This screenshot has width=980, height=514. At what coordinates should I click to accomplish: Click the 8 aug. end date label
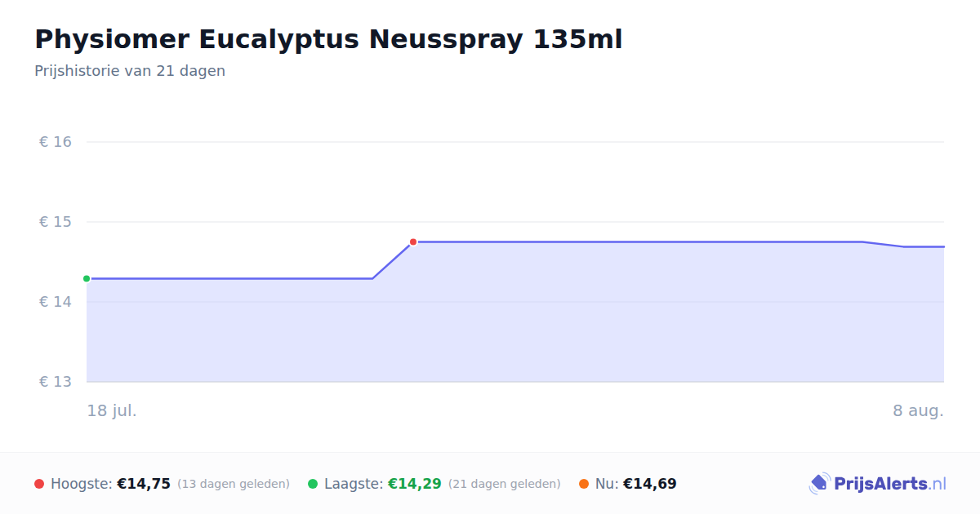tap(919, 410)
